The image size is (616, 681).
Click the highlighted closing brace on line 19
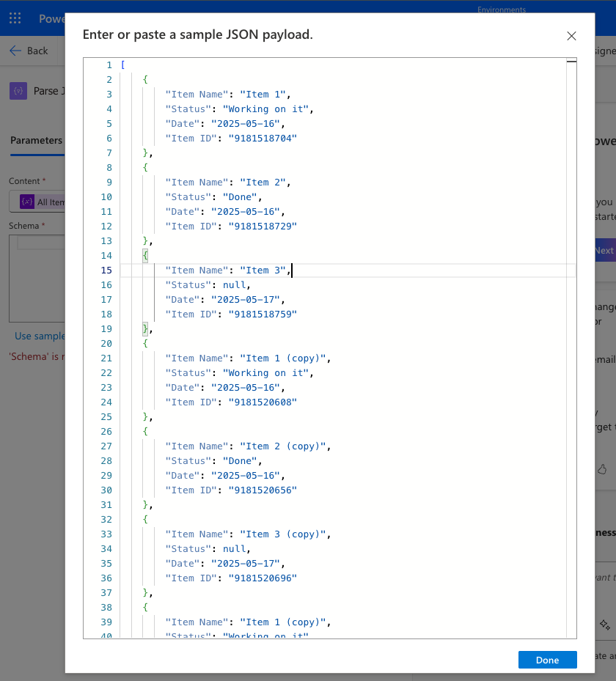click(x=145, y=329)
